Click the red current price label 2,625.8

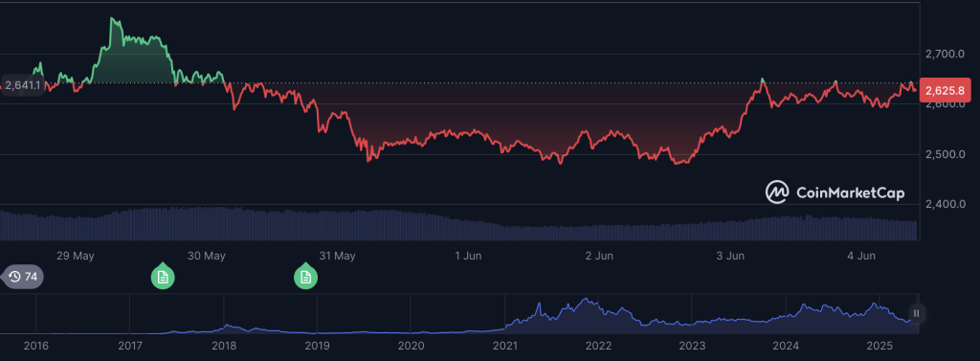click(945, 91)
